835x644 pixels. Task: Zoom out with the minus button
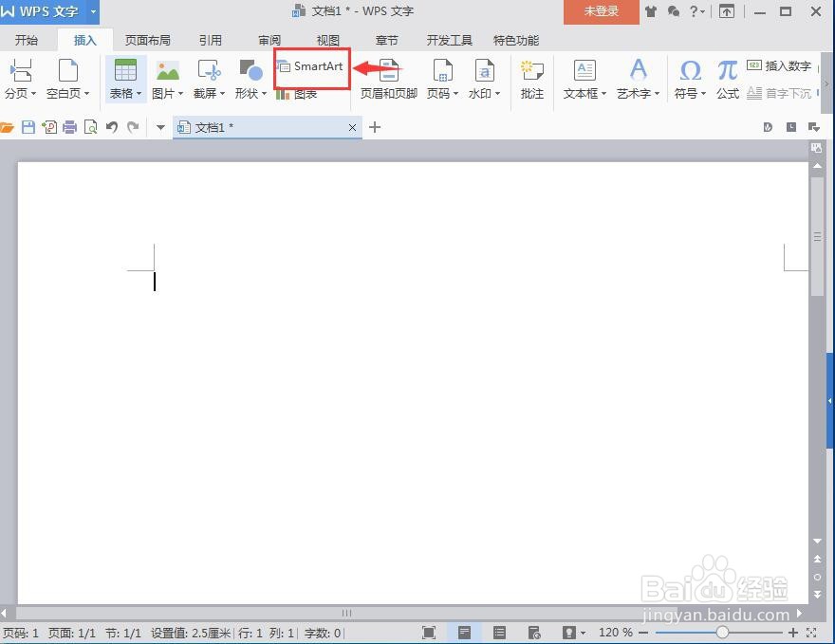pyautogui.click(x=643, y=633)
